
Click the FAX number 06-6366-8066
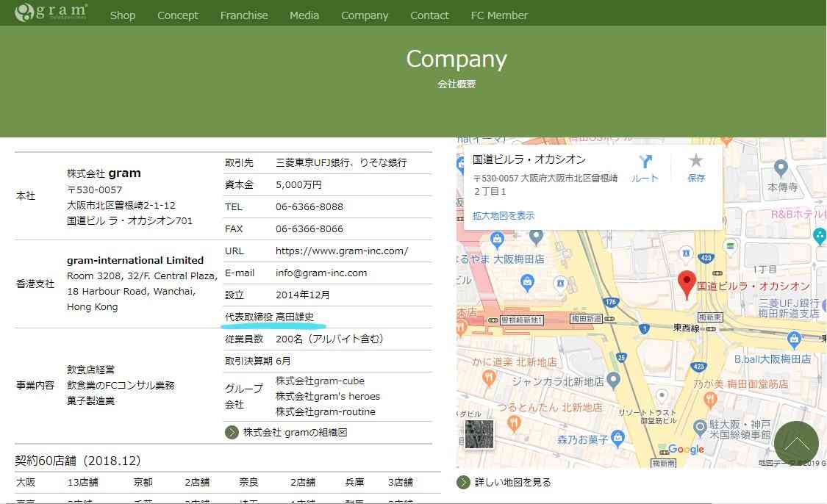click(309, 228)
